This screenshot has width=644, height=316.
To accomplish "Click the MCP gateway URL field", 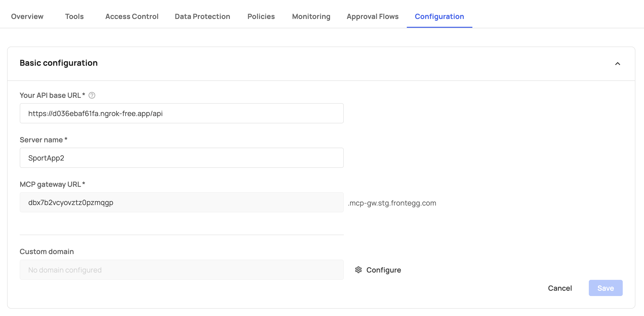I will pos(182,202).
